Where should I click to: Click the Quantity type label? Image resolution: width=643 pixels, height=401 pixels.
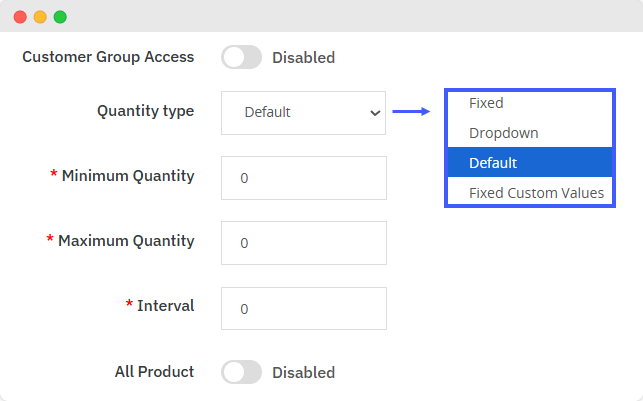[x=145, y=111]
